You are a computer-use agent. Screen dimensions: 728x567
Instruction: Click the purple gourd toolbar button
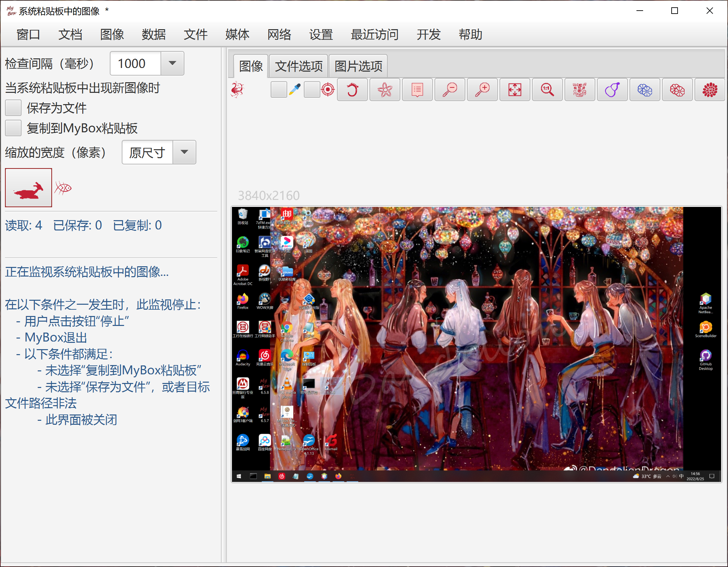[x=612, y=90]
